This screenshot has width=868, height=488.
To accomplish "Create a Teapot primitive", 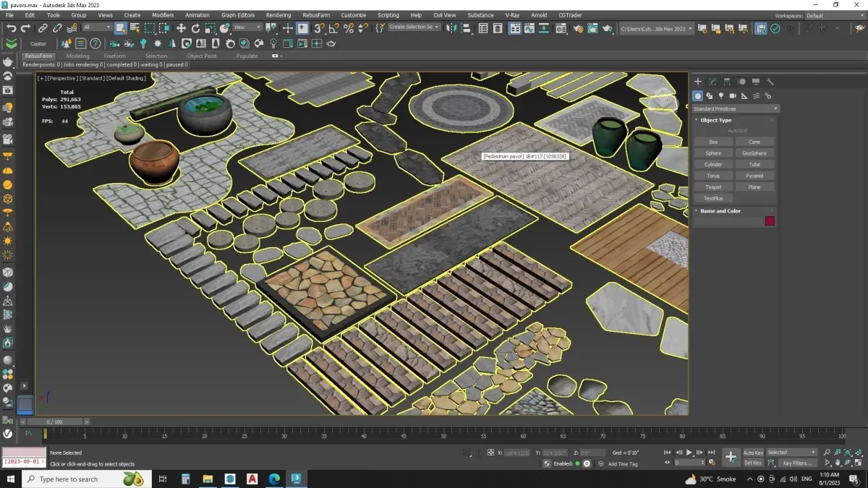I will (712, 187).
